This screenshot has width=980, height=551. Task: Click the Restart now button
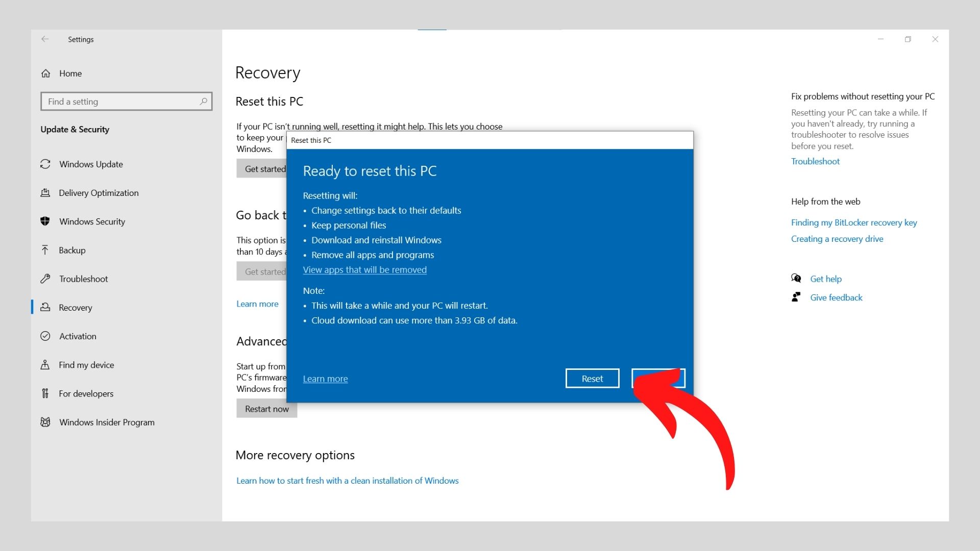coord(266,409)
